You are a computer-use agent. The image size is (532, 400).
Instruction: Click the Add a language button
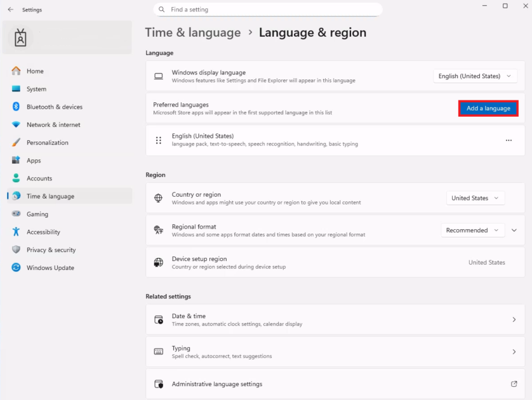pyautogui.click(x=488, y=108)
